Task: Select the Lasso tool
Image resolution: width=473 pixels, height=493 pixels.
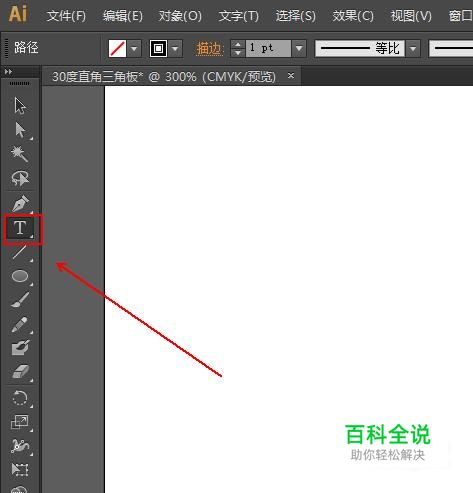Action: [20, 178]
